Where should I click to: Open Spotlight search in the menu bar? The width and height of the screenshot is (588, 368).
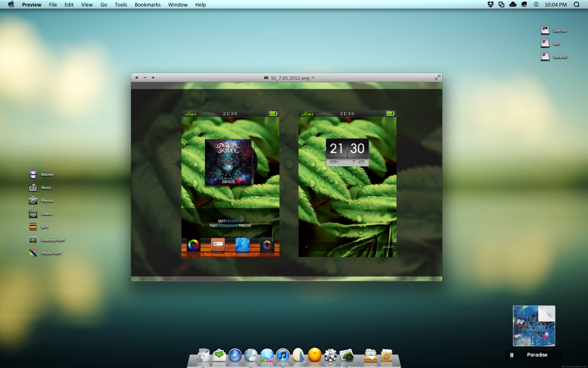coord(577,4)
